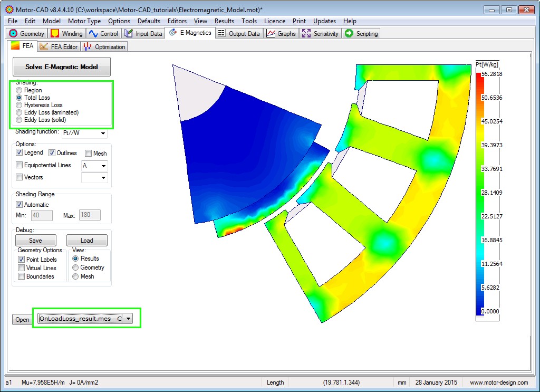Screen dimensions: 540x392
Task: Enable the Mesh checkbox in Options
Action: pos(89,153)
